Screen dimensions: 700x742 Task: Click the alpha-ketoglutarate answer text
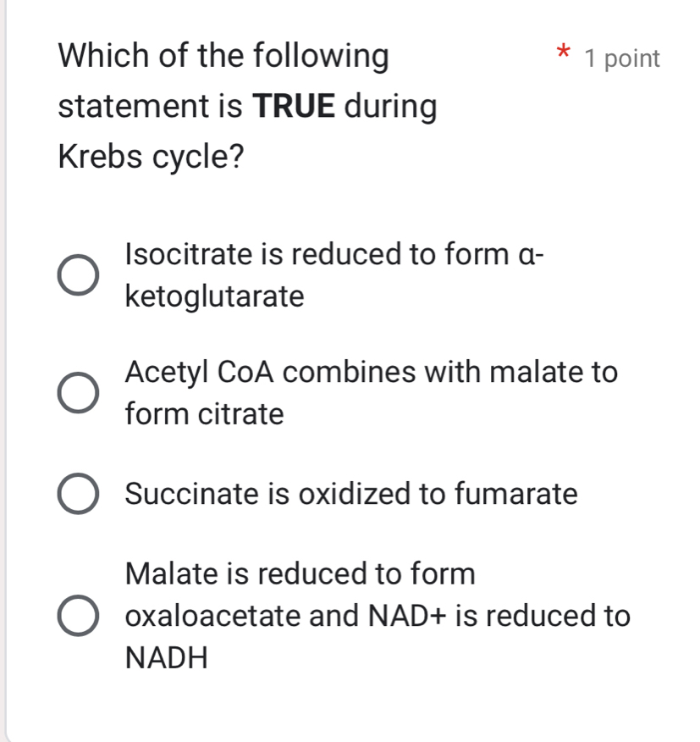pyautogui.click(x=214, y=295)
